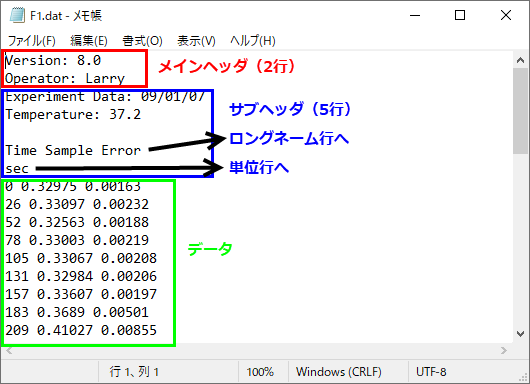
Task: Place cursor in the Version: 8.0 line
Action: 53,61
